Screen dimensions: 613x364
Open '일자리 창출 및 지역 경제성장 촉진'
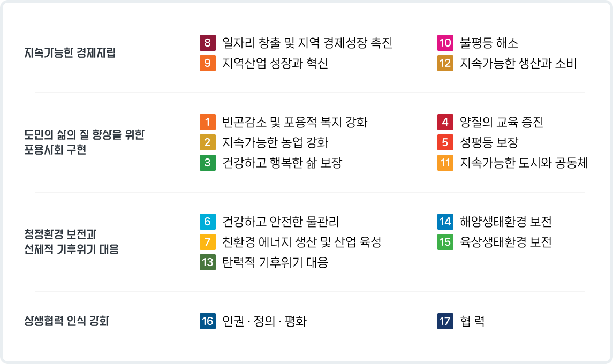[x=307, y=43]
